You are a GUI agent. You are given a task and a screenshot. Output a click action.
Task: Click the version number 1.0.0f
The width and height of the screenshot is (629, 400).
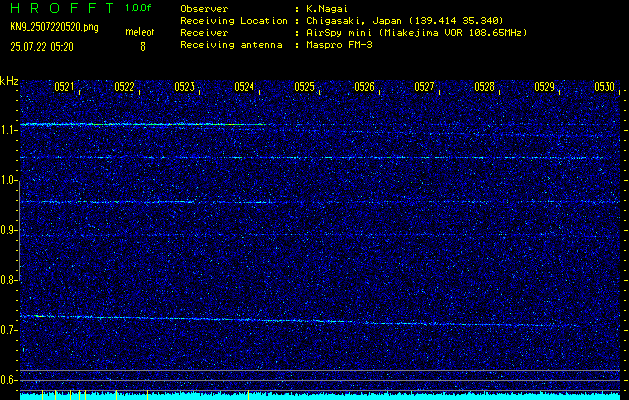138,8
